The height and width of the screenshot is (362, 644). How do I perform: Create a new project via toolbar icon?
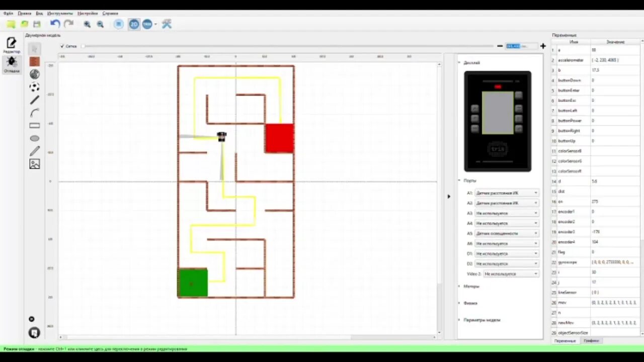tap(11, 24)
